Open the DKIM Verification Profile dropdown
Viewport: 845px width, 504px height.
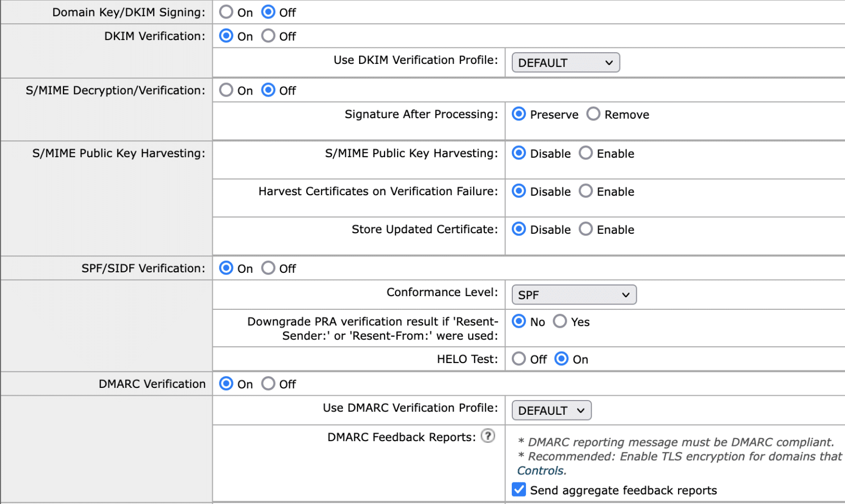click(x=565, y=62)
